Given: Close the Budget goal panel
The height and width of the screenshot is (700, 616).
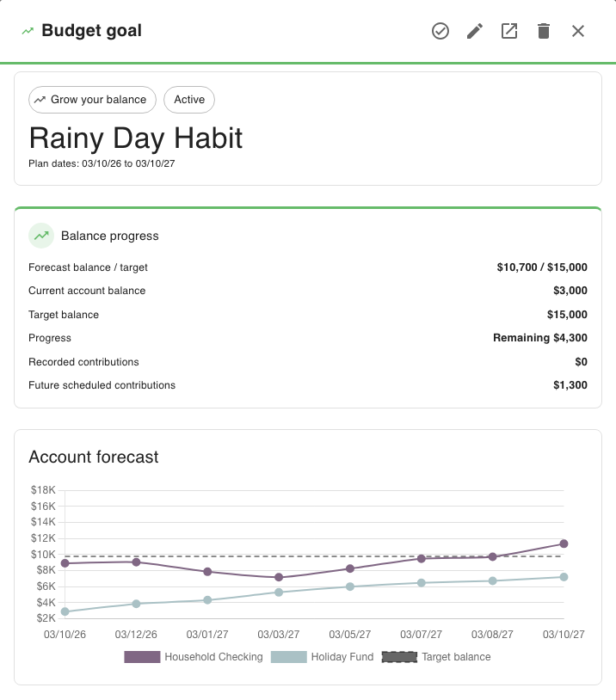Looking at the screenshot, I should (578, 31).
